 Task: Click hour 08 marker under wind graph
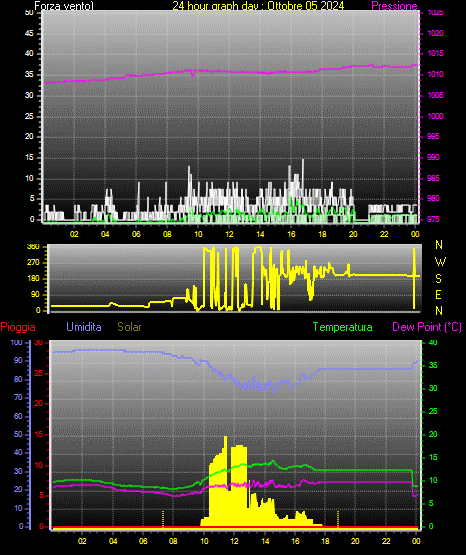pyautogui.click(x=167, y=234)
